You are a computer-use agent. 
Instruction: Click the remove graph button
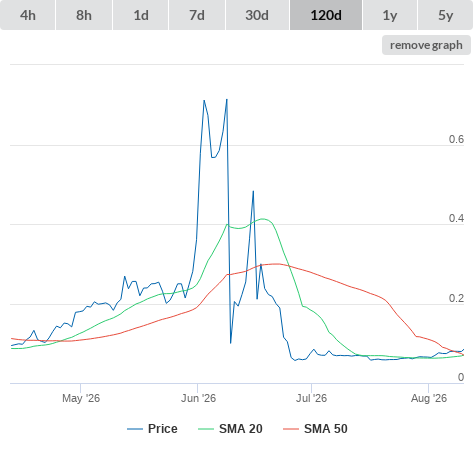coord(426,45)
